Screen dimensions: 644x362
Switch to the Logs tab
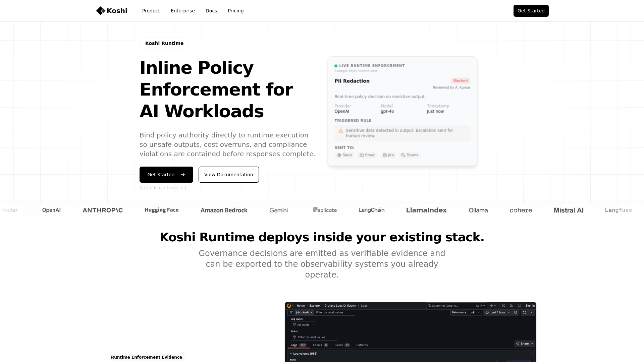tap(299, 345)
